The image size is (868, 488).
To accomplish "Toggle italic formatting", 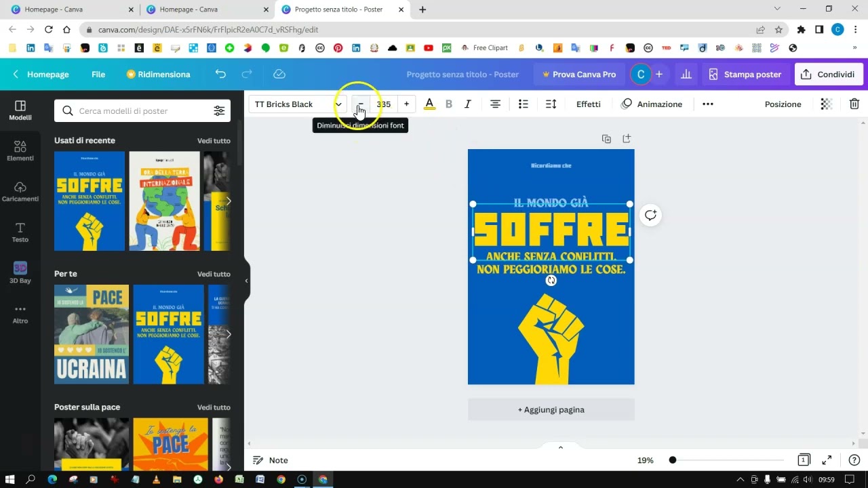I will click(467, 104).
